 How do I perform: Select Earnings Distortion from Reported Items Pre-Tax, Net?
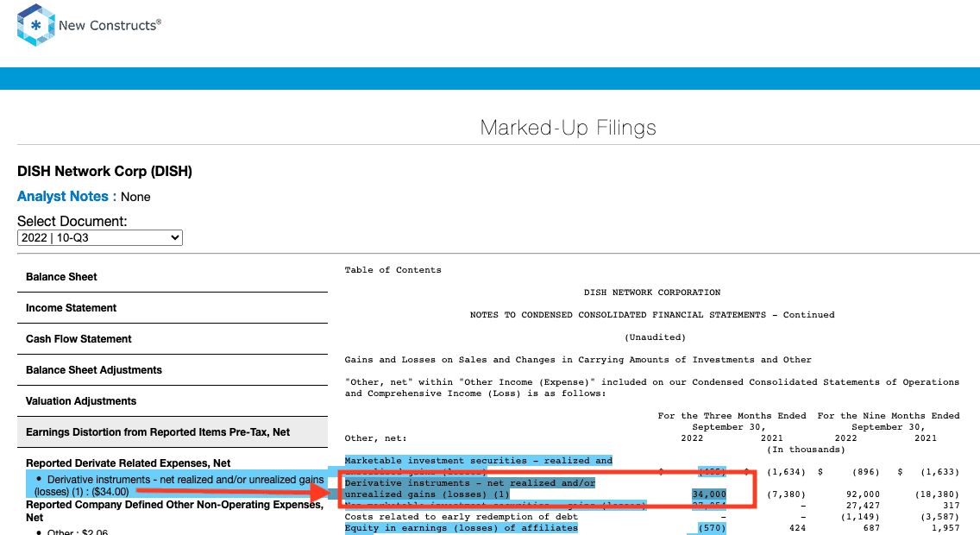(173, 431)
